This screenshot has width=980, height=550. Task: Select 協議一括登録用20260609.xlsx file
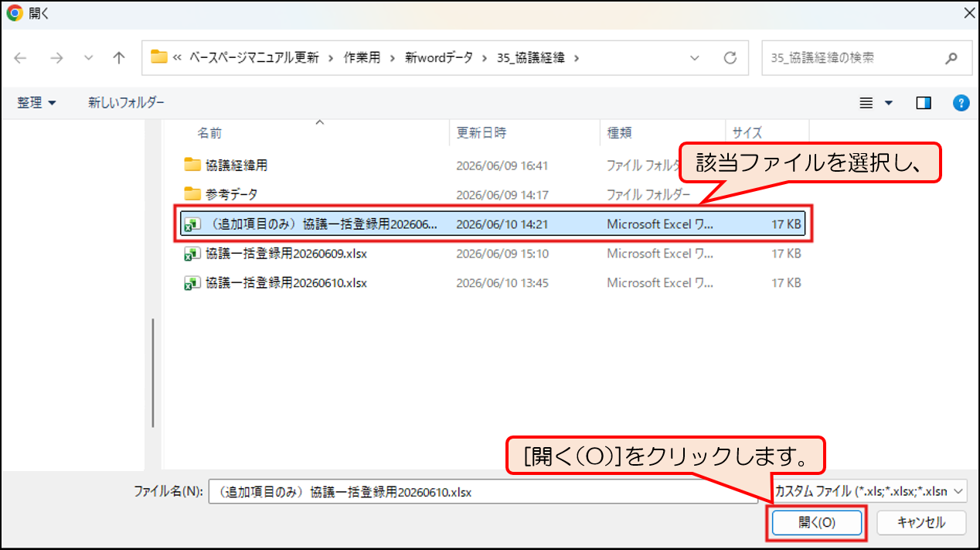[x=286, y=253]
